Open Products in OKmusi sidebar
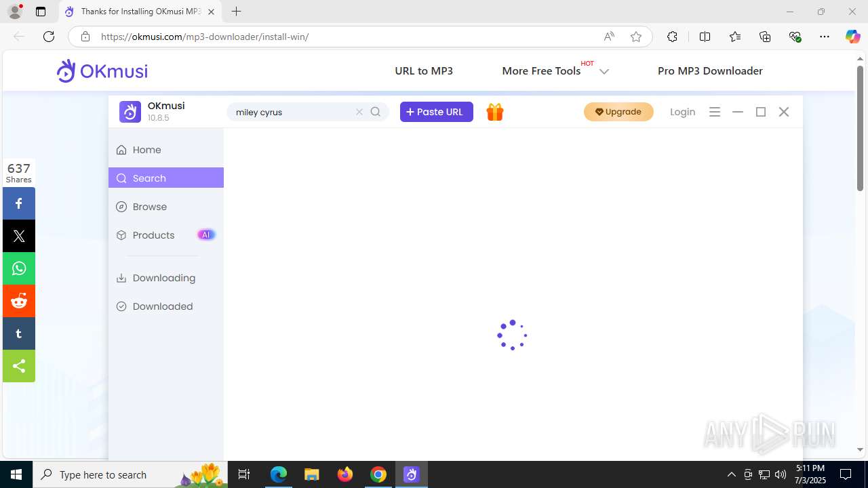The width and height of the screenshot is (868, 488). pyautogui.click(x=166, y=235)
